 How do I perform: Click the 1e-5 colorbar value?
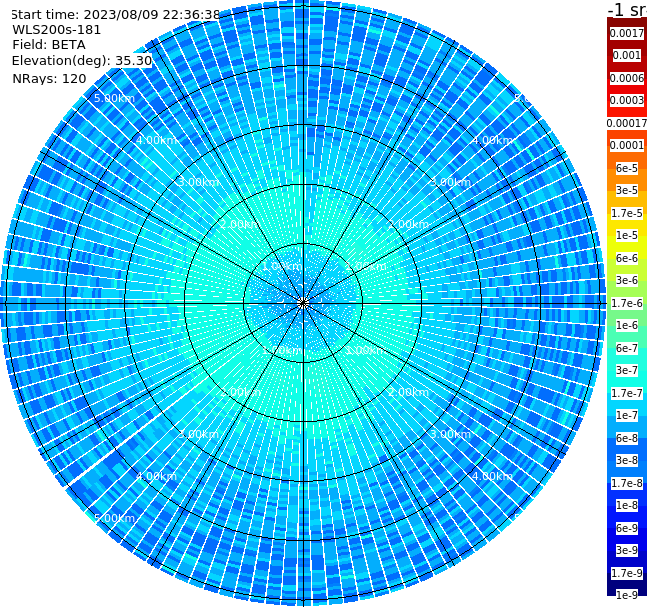627,235
